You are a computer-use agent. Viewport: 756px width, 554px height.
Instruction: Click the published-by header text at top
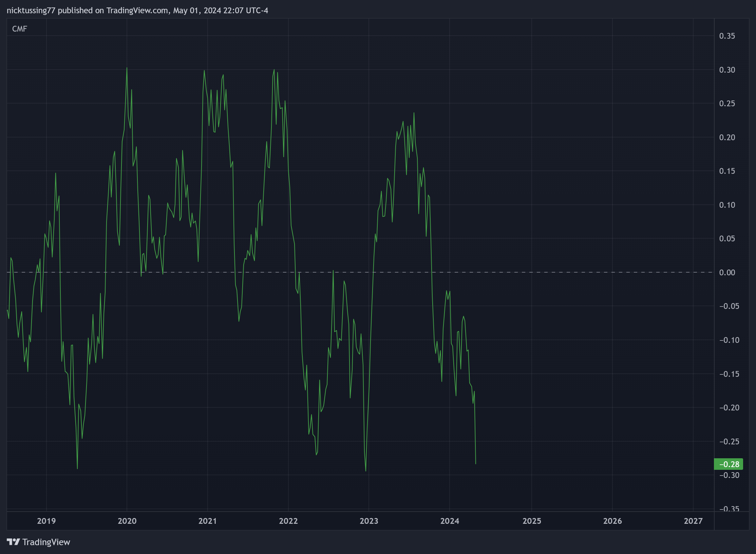coord(137,11)
